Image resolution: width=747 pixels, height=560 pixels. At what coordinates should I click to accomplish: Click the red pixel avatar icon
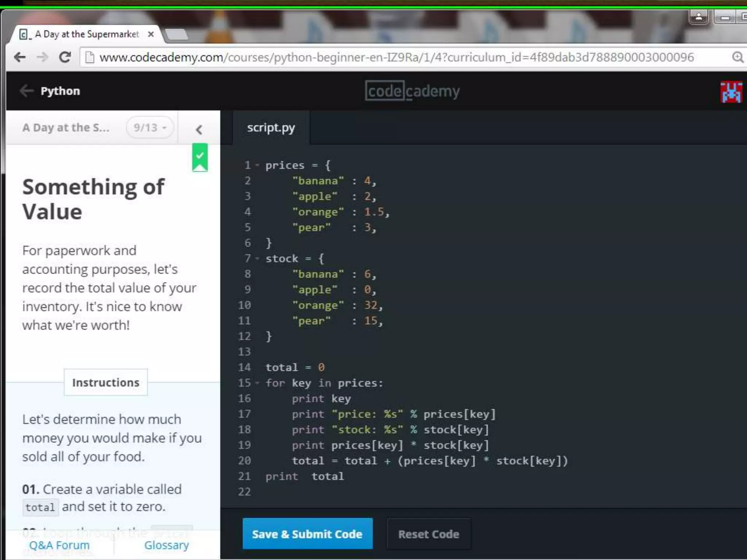731,92
